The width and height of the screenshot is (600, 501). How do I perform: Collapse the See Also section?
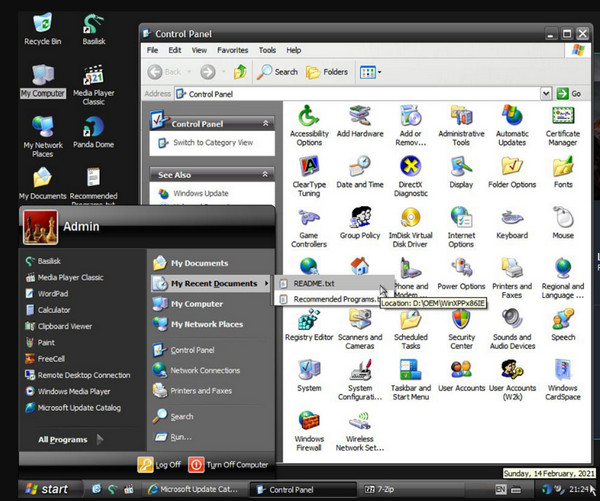coord(265,174)
